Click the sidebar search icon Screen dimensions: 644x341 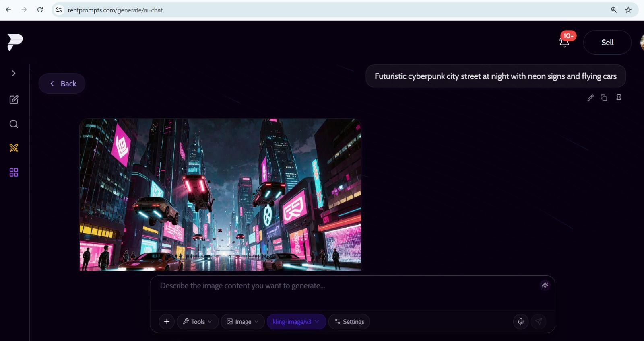coord(14,124)
